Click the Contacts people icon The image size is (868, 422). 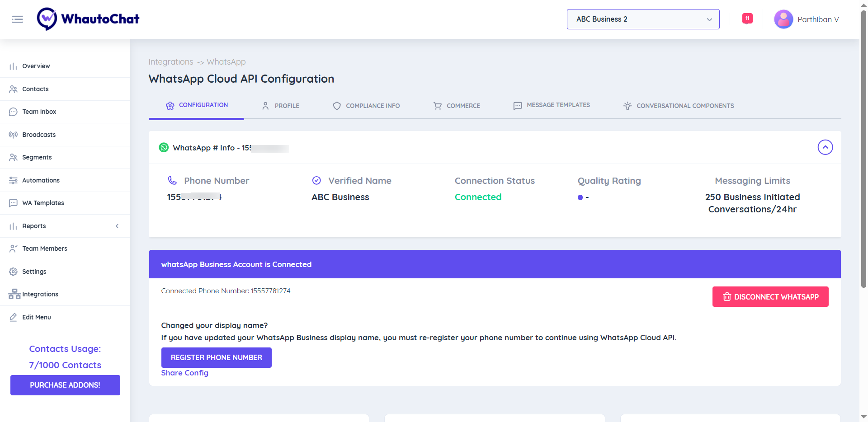coord(13,89)
